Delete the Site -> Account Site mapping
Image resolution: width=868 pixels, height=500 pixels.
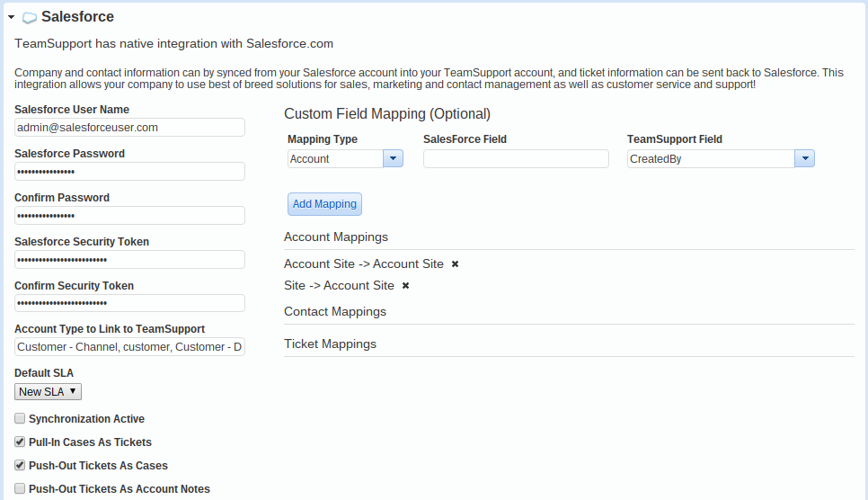pyautogui.click(x=406, y=285)
